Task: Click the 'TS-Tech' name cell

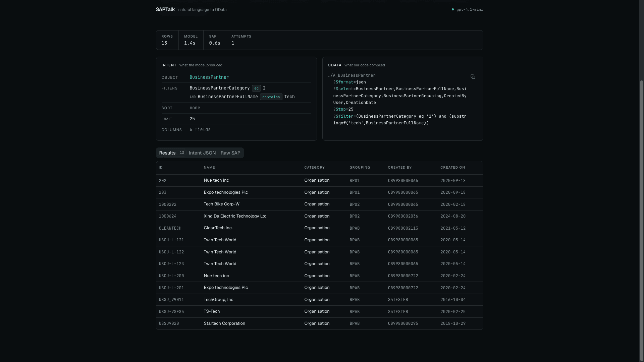Action: [212, 311]
